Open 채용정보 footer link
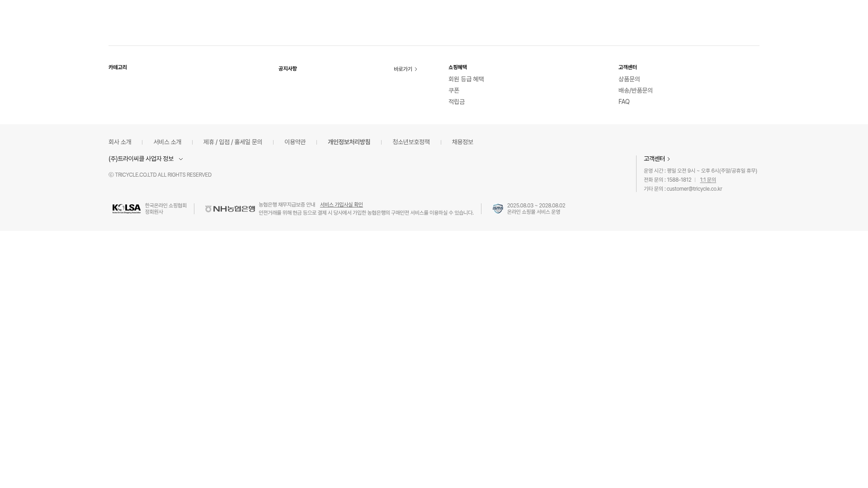This screenshot has height=488, width=868. (x=462, y=142)
